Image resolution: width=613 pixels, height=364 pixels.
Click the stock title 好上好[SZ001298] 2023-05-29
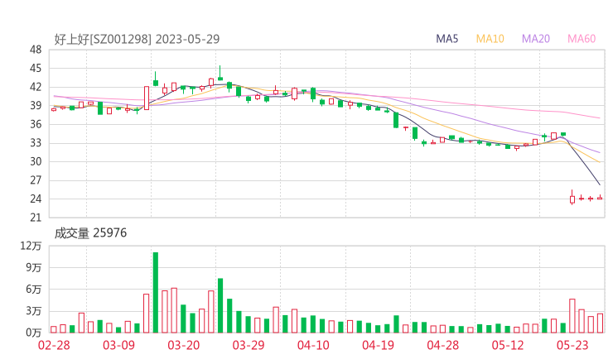(137, 39)
